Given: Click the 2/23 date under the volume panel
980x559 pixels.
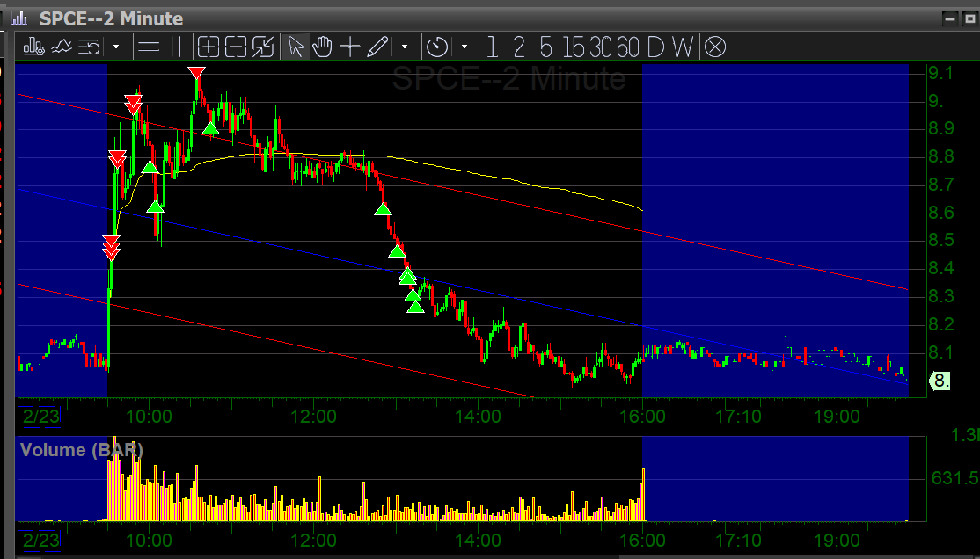Looking at the screenshot, I should tap(40, 540).
